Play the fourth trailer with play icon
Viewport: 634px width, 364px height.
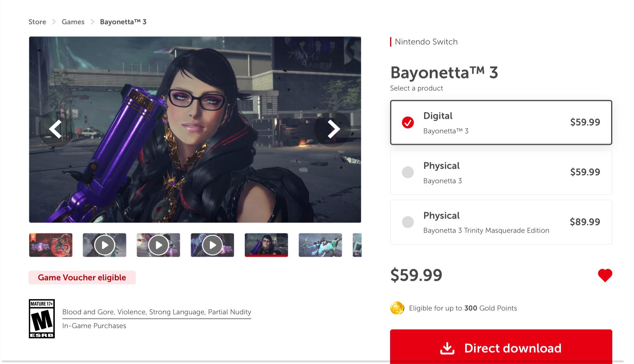[x=212, y=245]
